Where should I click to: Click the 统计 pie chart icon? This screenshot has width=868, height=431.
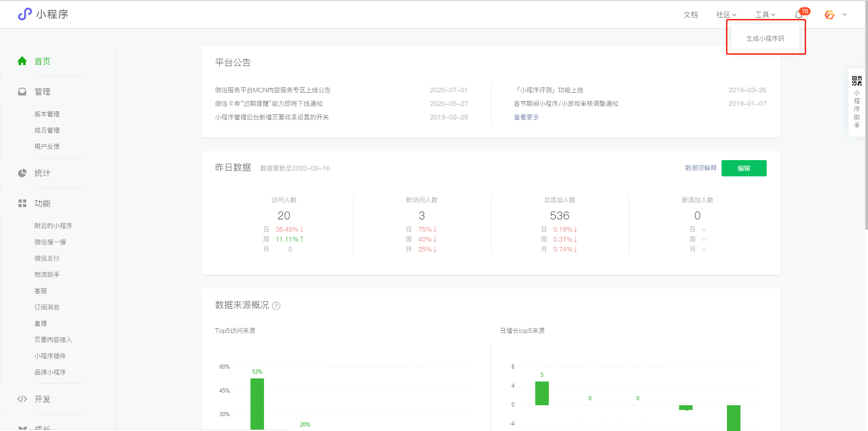[22, 173]
